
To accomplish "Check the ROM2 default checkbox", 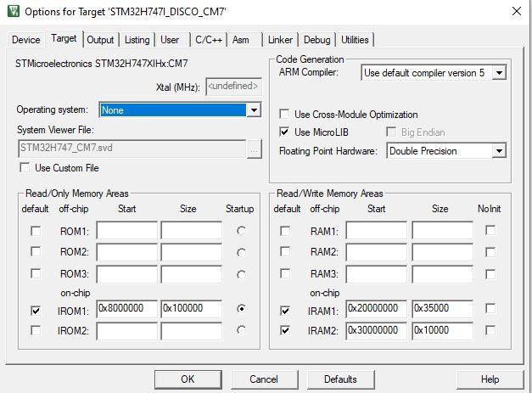I will click(36, 252).
